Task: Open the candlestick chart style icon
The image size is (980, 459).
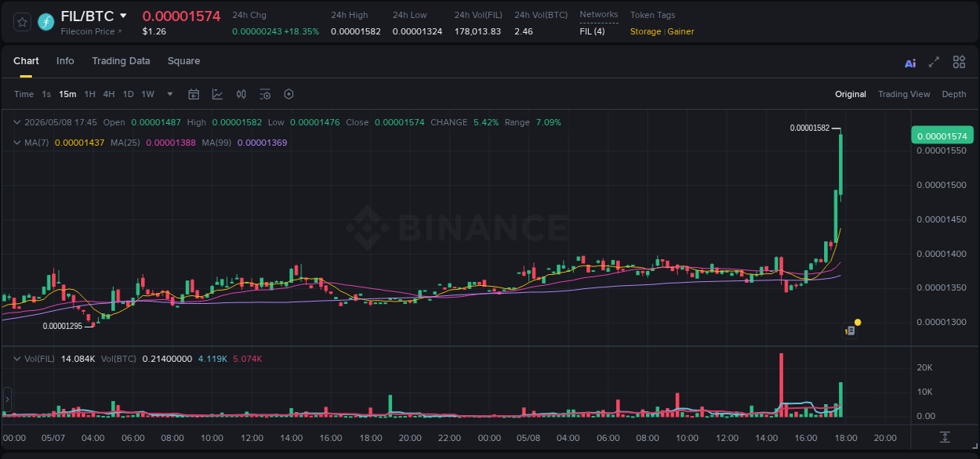Action: coord(241,94)
